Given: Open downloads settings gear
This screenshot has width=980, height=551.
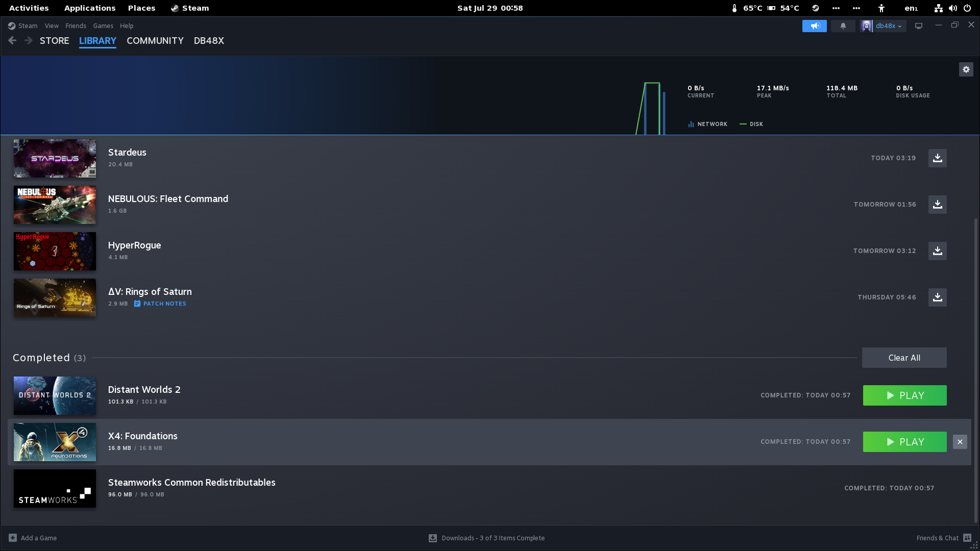Looking at the screenshot, I should pos(966,69).
